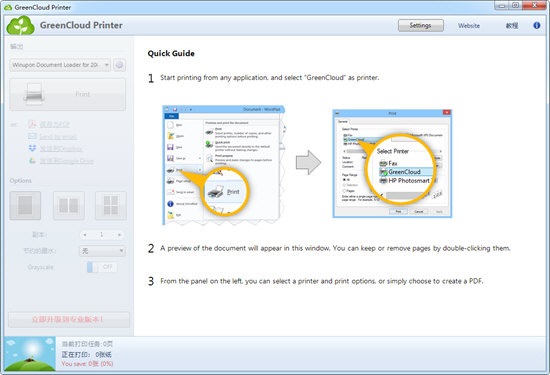
Task: Click the Dropbox icon
Action: pos(32,148)
